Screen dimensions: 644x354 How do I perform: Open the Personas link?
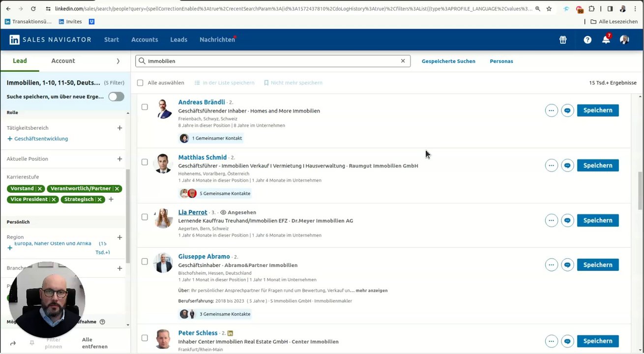click(x=501, y=61)
